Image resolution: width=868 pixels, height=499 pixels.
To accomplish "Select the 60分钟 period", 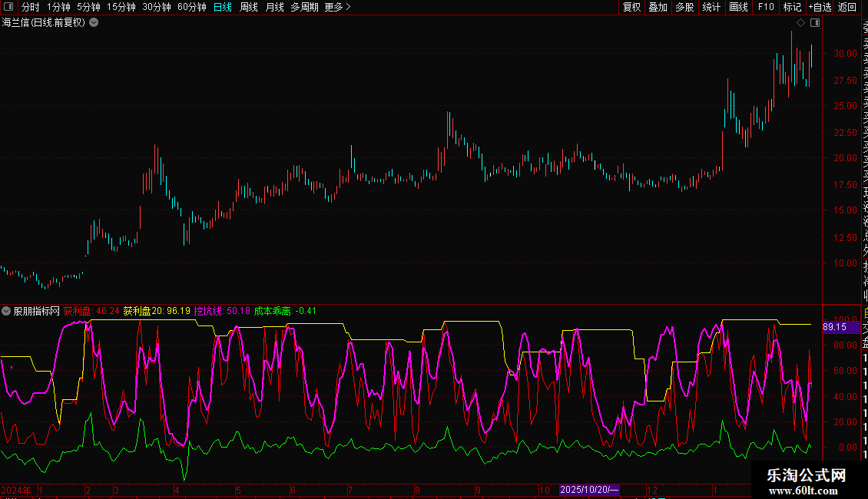I will tap(192, 7).
